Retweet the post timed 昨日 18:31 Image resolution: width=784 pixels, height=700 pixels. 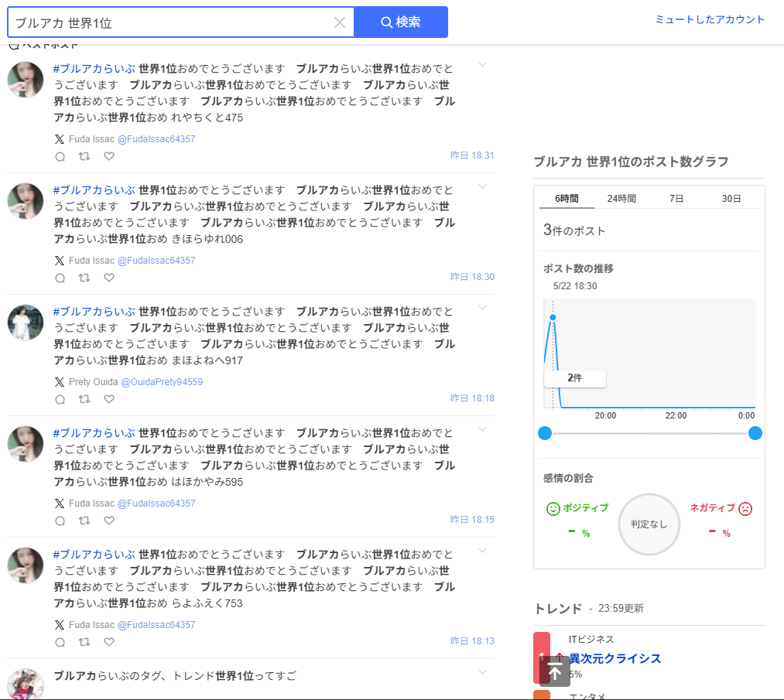tap(84, 156)
